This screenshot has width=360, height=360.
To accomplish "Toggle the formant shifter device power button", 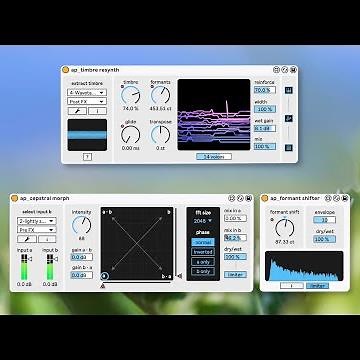I will [x=265, y=198].
